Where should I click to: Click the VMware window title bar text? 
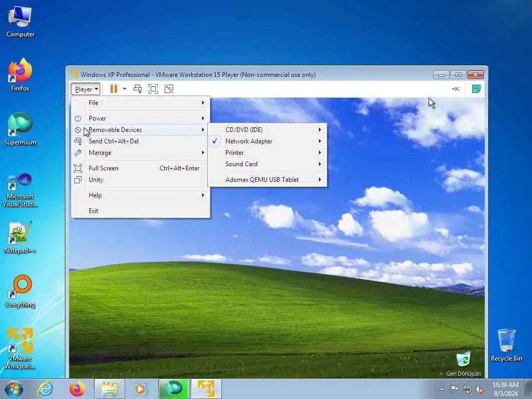(x=198, y=75)
